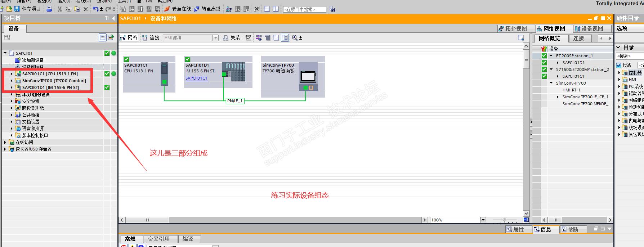This screenshot has height=247, width=644.
Task: Expand SAPCII01C1 [CPU 1513-1 PN] node
Action: [x=12, y=74]
